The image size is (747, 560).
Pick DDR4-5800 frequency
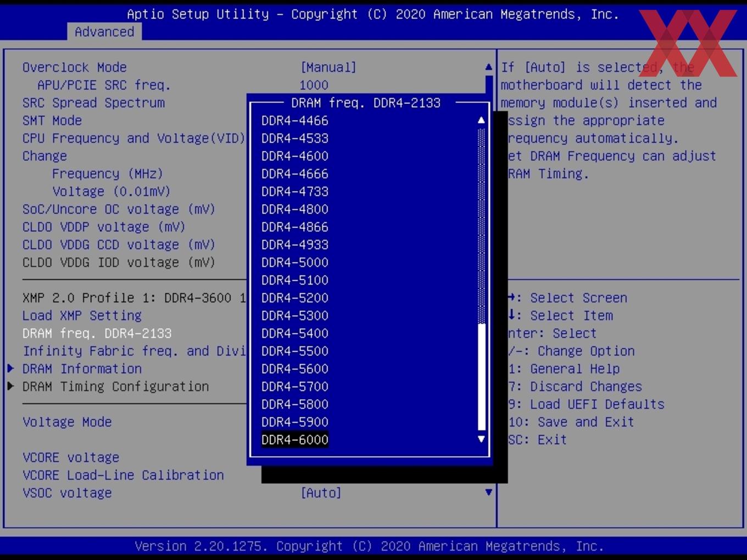(x=295, y=405)
